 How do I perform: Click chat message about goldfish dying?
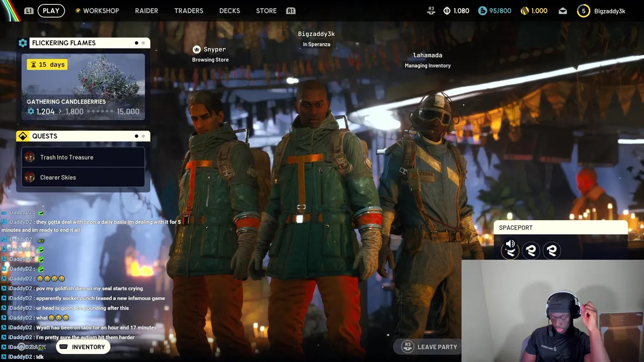coord(72,289)
